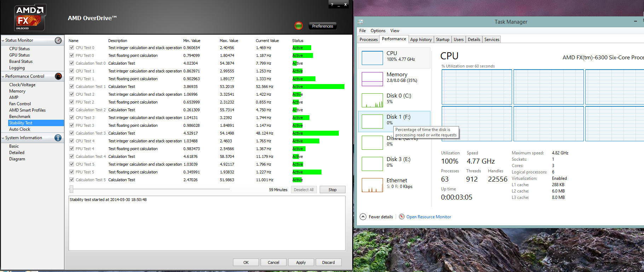The image size is (644, 272).
Task: Open AMD OverDrive Preferences
Action: pyautogui.click(x=323, y=26)
